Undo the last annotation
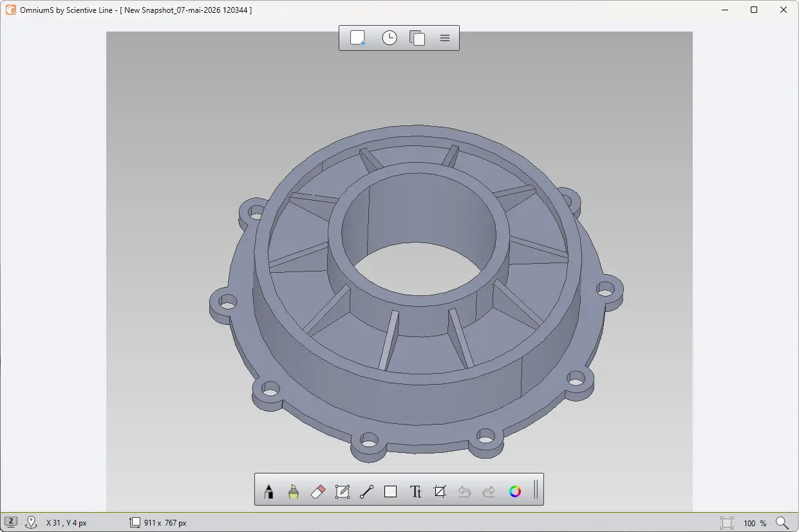Viewport: 799px width, 532px height. pyautogui.click(x=464, y=491)
